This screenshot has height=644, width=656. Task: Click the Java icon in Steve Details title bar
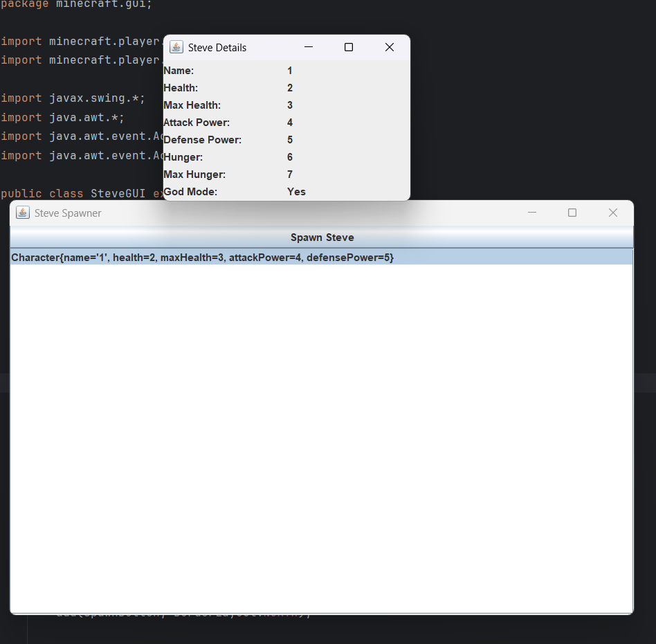pyautogui.click(x=176, y=47)
